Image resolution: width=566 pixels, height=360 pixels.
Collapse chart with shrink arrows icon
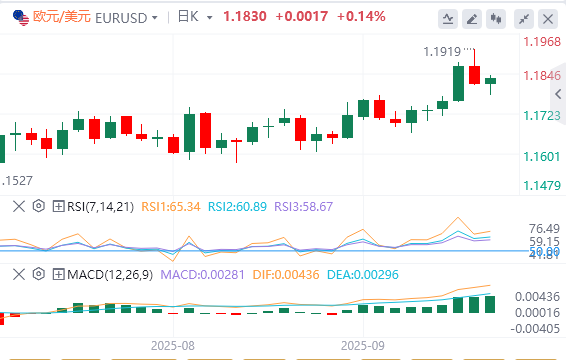pos(524,19)
